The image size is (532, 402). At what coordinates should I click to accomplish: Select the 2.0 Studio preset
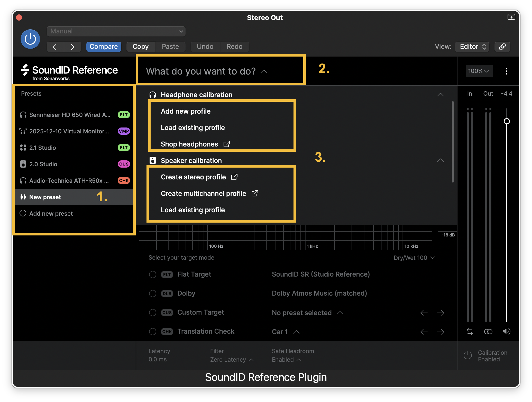(74, 164)
